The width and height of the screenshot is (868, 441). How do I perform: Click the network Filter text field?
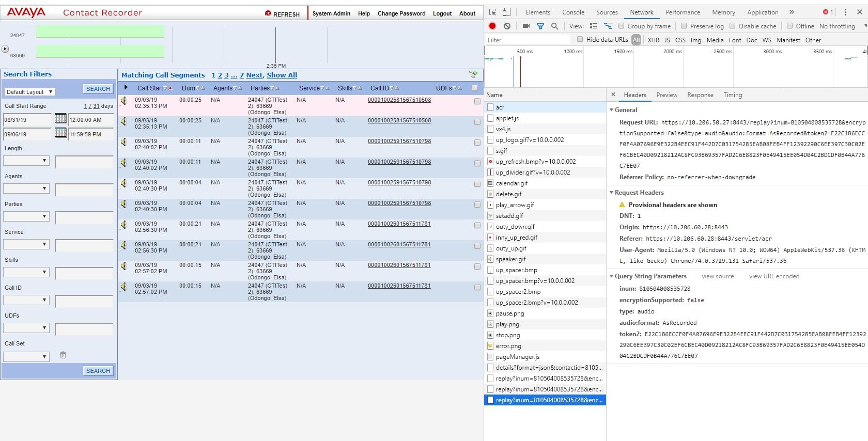[528, 40]
